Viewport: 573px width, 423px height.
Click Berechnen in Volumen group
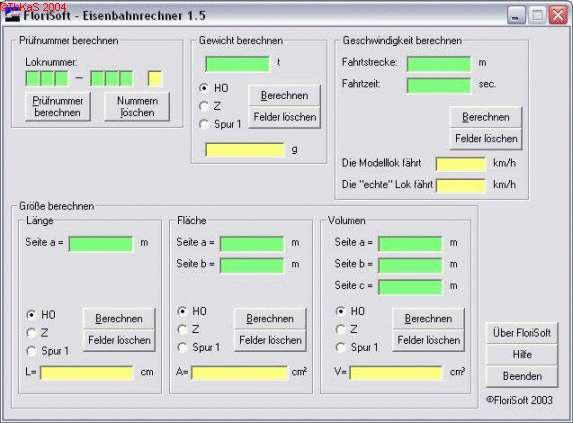click(x=428, y=319)
